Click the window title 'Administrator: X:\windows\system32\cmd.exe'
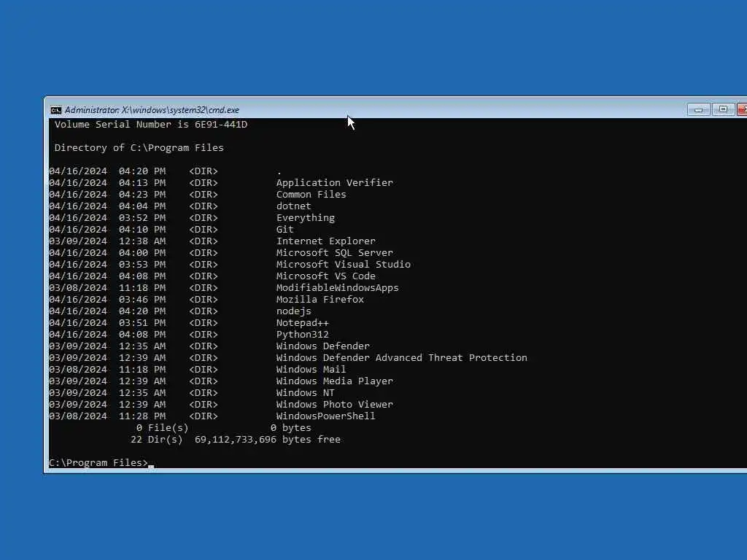The height and width of the screenshot is (560, 747). (152, 110)
